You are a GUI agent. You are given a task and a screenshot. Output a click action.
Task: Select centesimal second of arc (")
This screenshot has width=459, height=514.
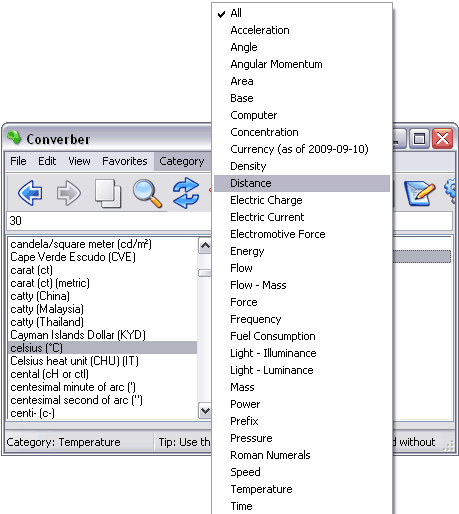(102, 400)
